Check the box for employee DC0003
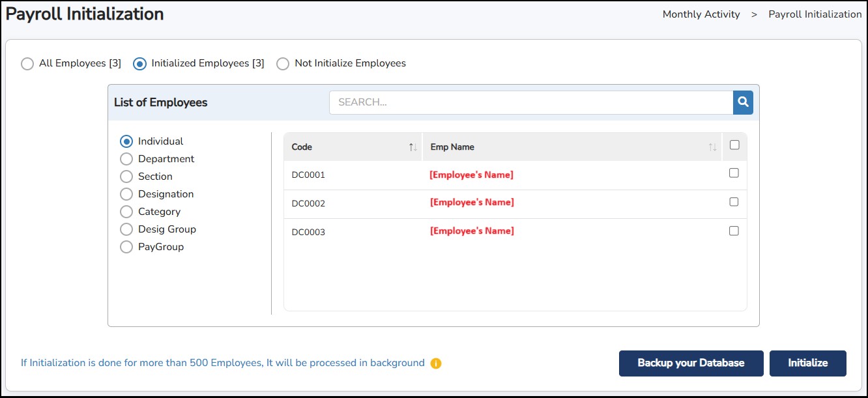 coord(734,231)
